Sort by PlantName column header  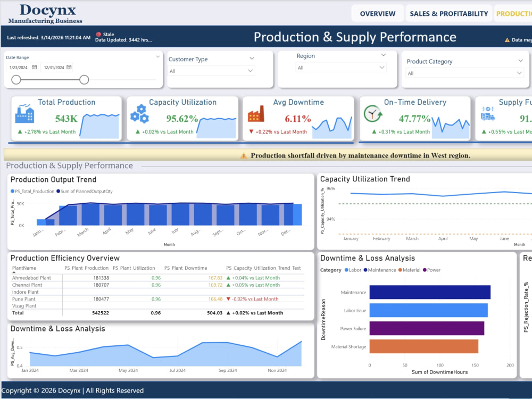(24, 268)
